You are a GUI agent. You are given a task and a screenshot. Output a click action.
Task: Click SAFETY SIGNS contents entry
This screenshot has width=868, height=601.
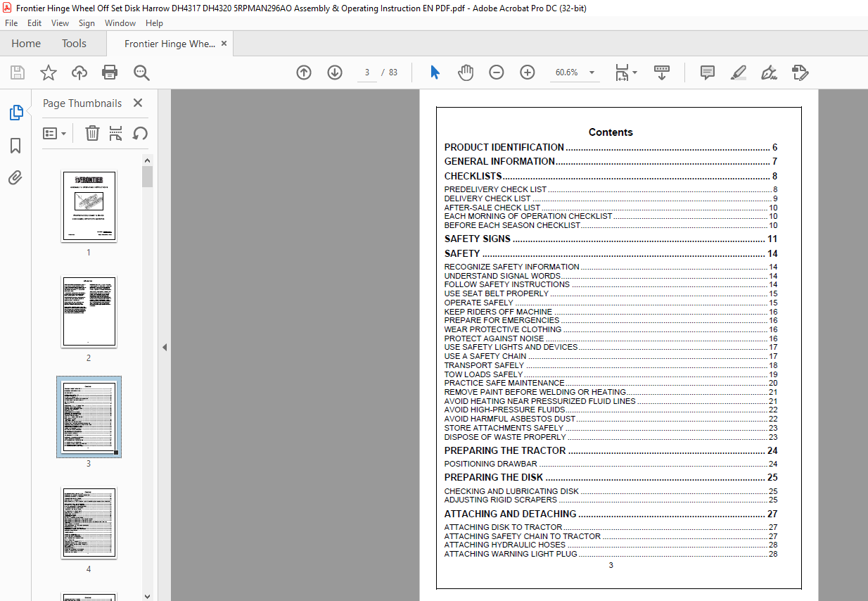611,239
